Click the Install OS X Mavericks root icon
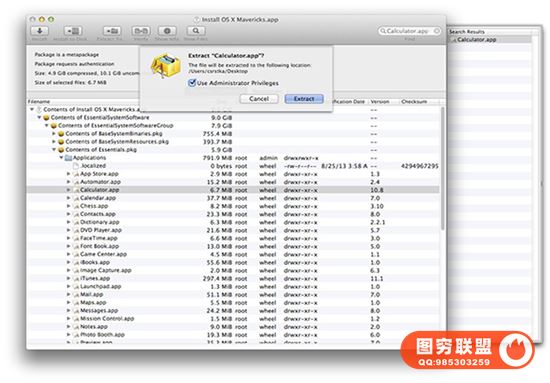 (39, 109)
